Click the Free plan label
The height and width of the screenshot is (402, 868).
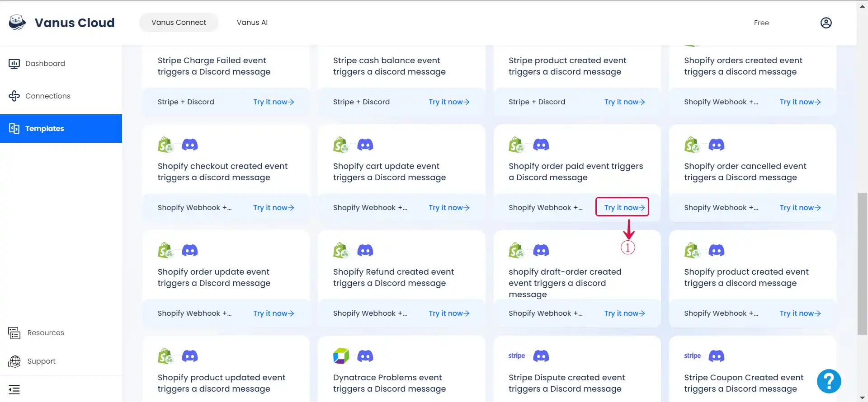[761, 23]
